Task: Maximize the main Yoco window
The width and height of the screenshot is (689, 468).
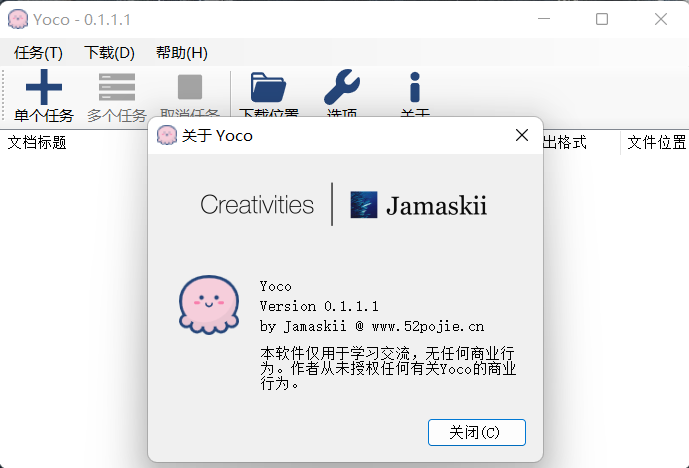Action: [602, 19]
